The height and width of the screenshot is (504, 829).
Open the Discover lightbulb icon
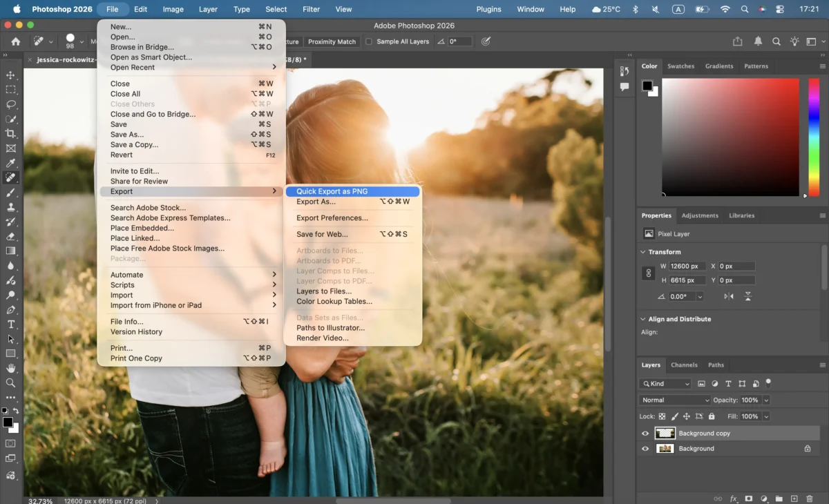pos(795,41)
